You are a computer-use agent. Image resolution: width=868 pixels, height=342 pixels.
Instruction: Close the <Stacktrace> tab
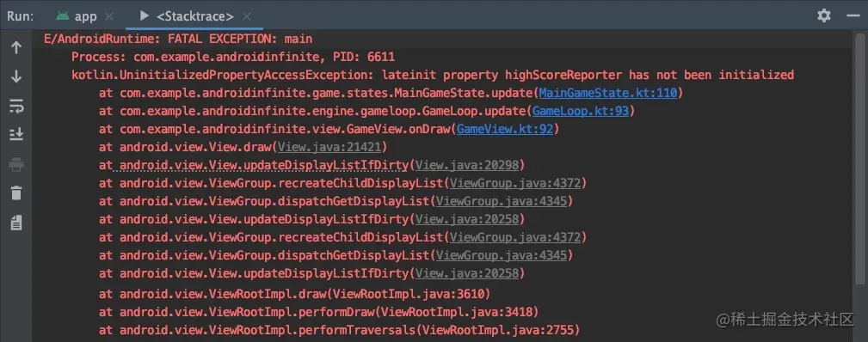(247, 16)
